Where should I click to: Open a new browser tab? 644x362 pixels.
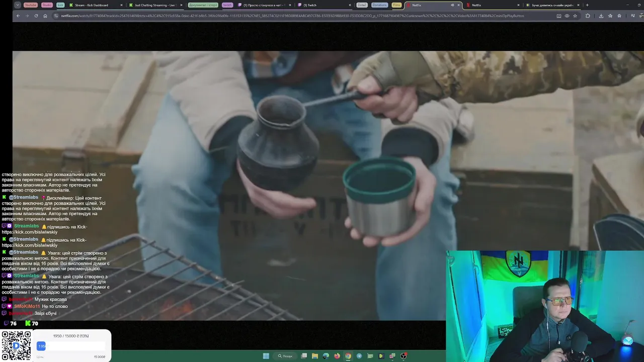tap(587, 5)
